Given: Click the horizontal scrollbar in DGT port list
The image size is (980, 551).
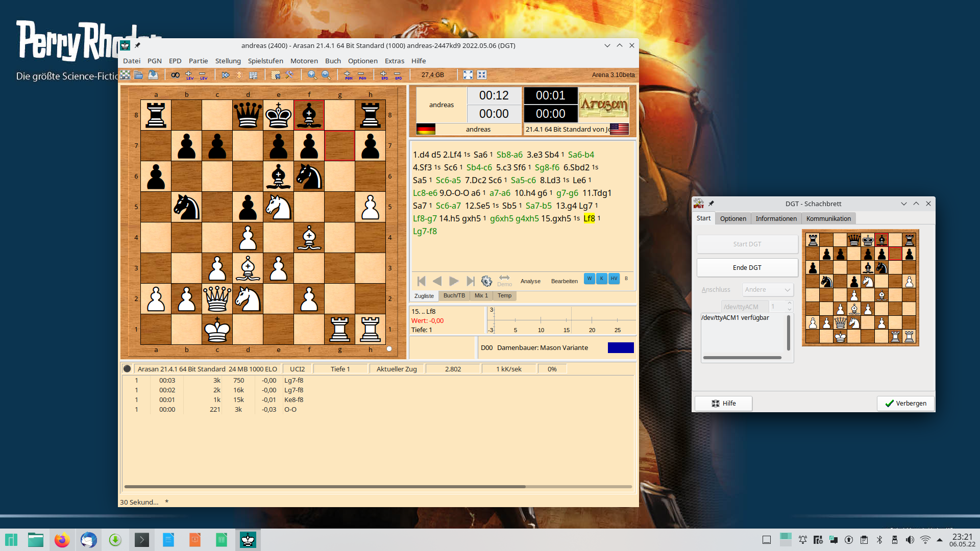Looking at the screenshot, I should [742, 358].
